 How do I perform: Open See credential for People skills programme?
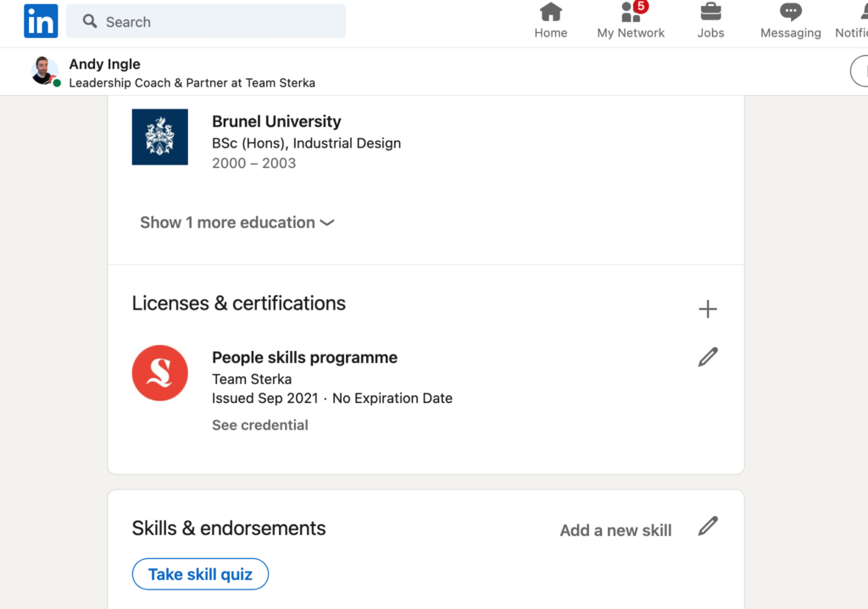259,424
